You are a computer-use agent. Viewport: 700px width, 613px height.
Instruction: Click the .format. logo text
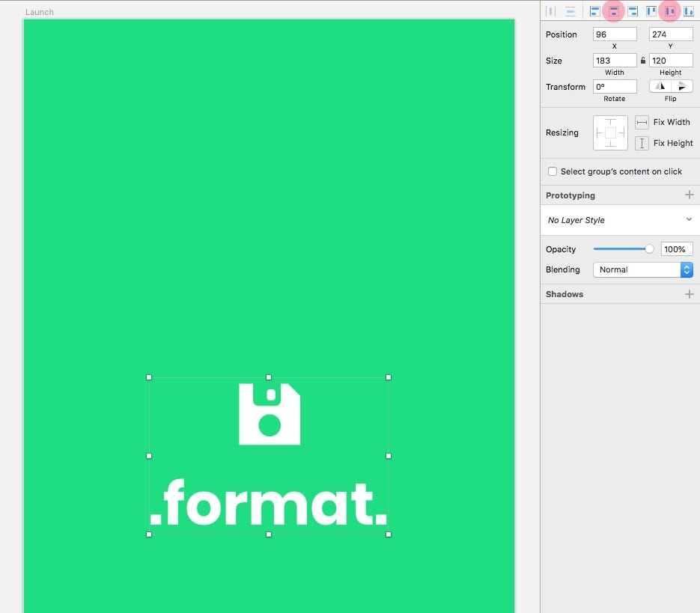pos(268,503)
